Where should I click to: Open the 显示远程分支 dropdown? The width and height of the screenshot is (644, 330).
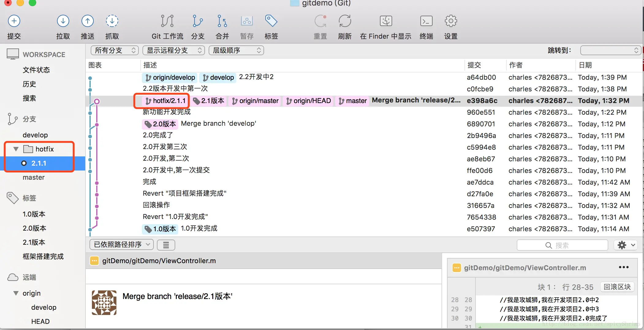[174, 50]
